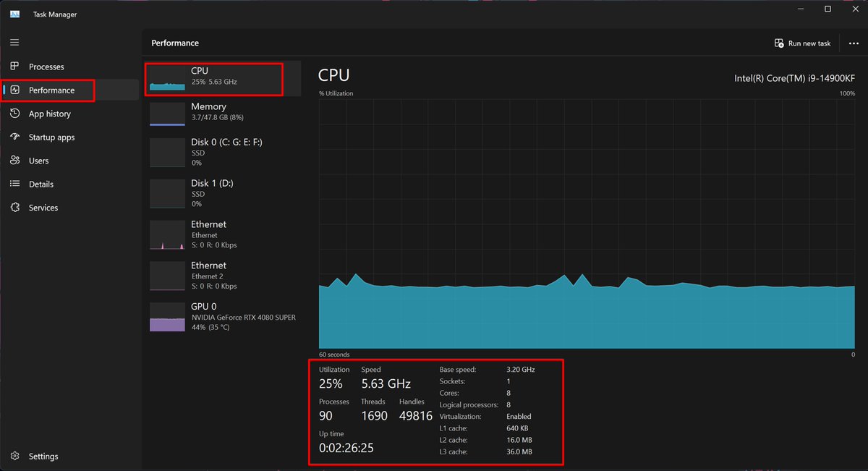Viewport: 868px width, 471px height.
Task: Click the 5.63 GHz speed value
Action: (x=386, y=384)
